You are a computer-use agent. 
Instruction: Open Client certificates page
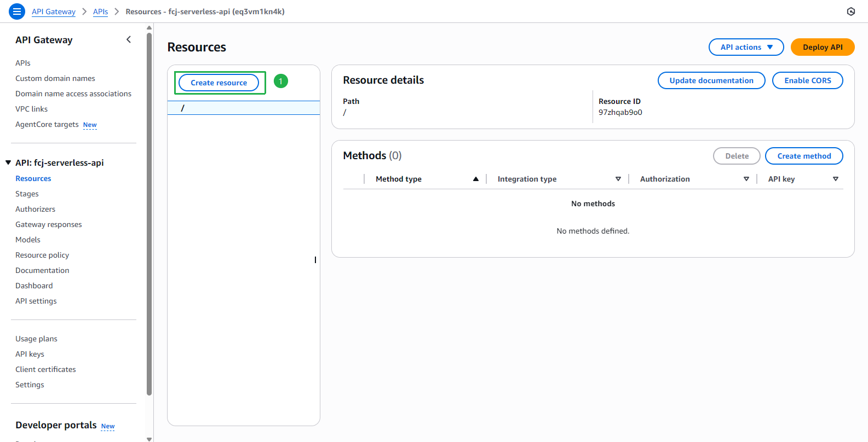pos(45,369)
